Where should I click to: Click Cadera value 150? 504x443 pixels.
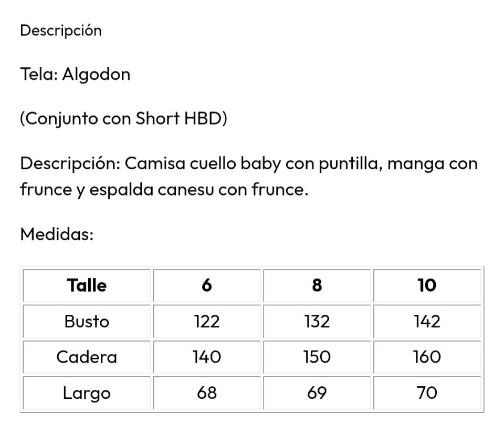pos(317,357)
